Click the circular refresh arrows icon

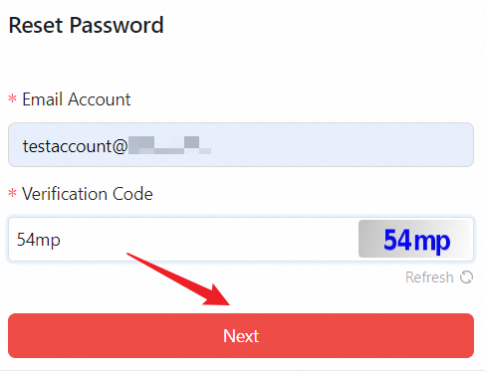pos(466,277)
